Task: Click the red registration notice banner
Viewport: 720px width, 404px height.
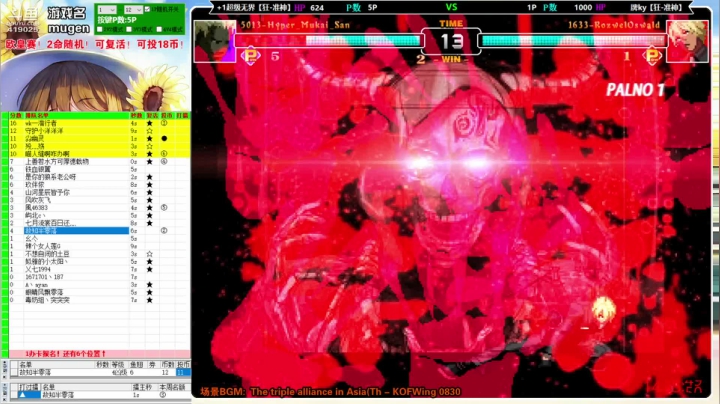Action: [x=99, y=354]
